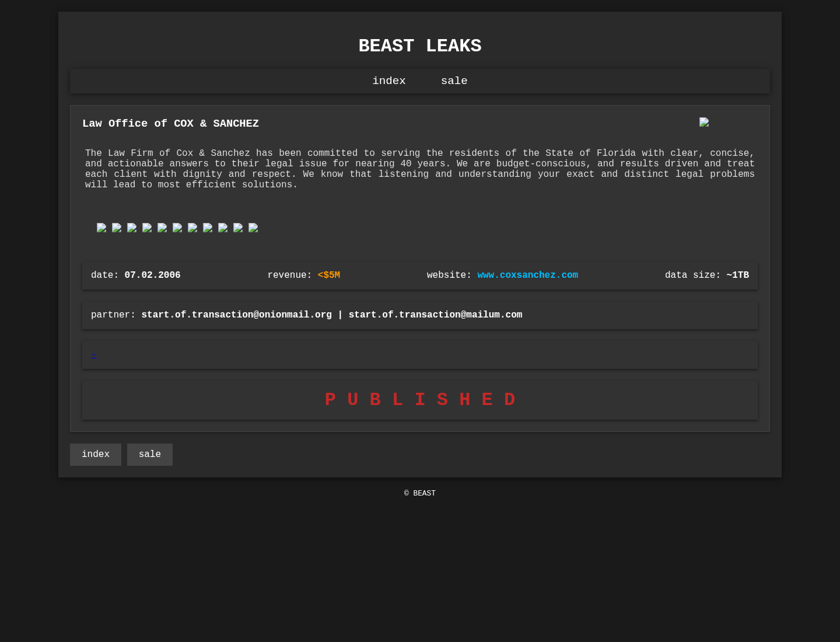Click the revenue value <$5M

click(329, 275)
